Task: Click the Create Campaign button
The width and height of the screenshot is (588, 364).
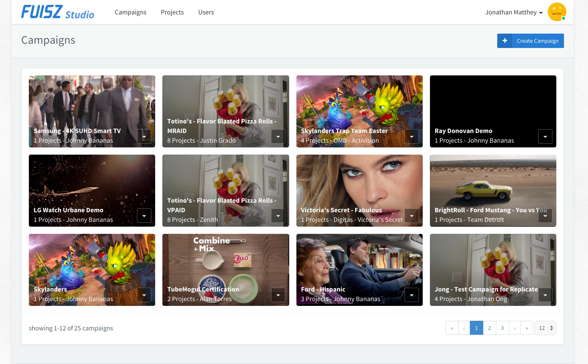Action: point(537,41)
